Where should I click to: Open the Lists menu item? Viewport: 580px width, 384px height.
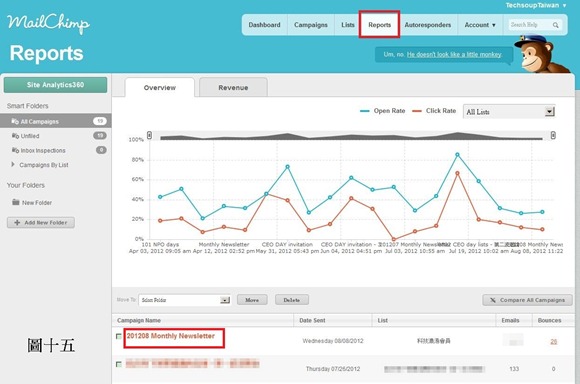point(347,25)
